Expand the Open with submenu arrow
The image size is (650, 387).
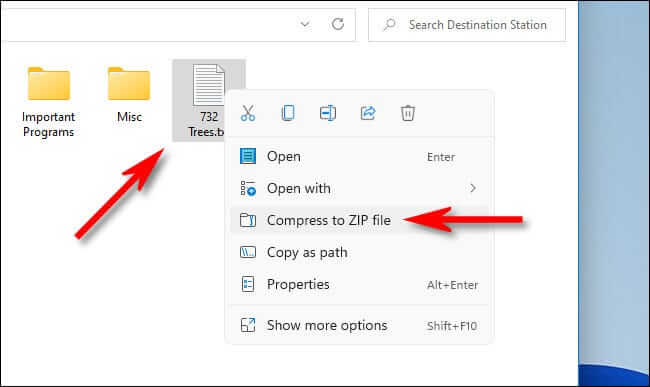coord(473,189)
